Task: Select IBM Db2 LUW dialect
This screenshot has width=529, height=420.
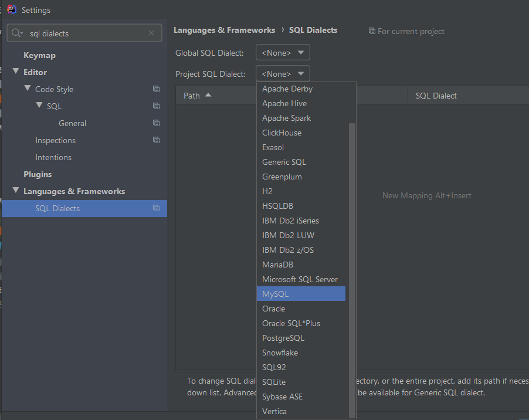Action: [x=301, y=235]
